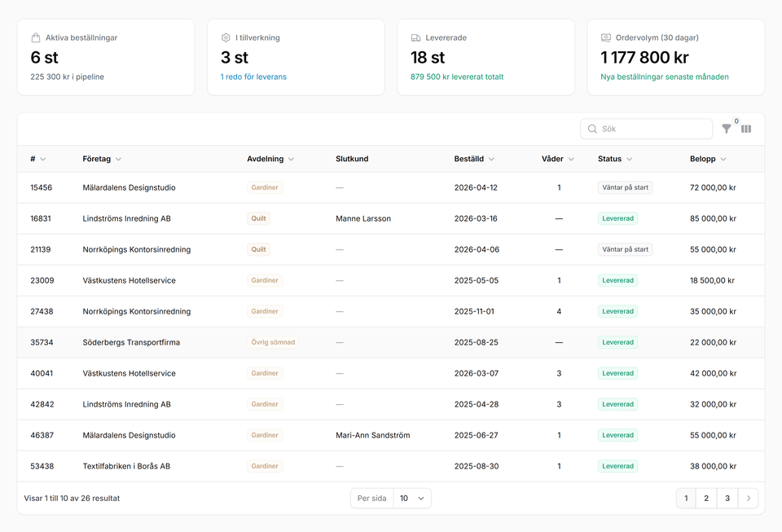Click the shopping bag icon beside Aktiva beställningar
782x532 pixels.
36,37
